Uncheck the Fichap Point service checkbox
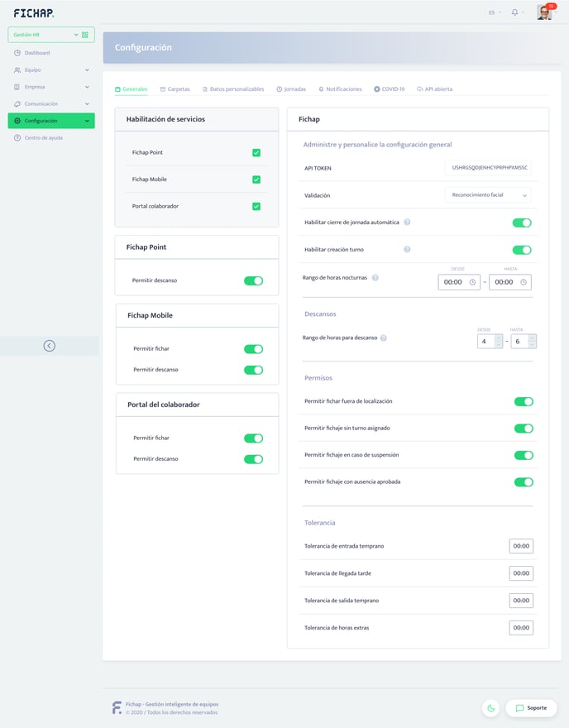 pyautogui.click(x=256, y=153)
